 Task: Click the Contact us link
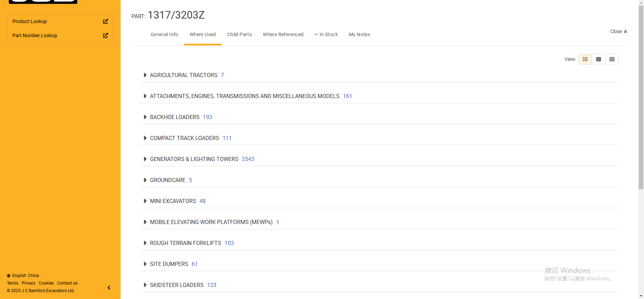[x=67, y=283]
